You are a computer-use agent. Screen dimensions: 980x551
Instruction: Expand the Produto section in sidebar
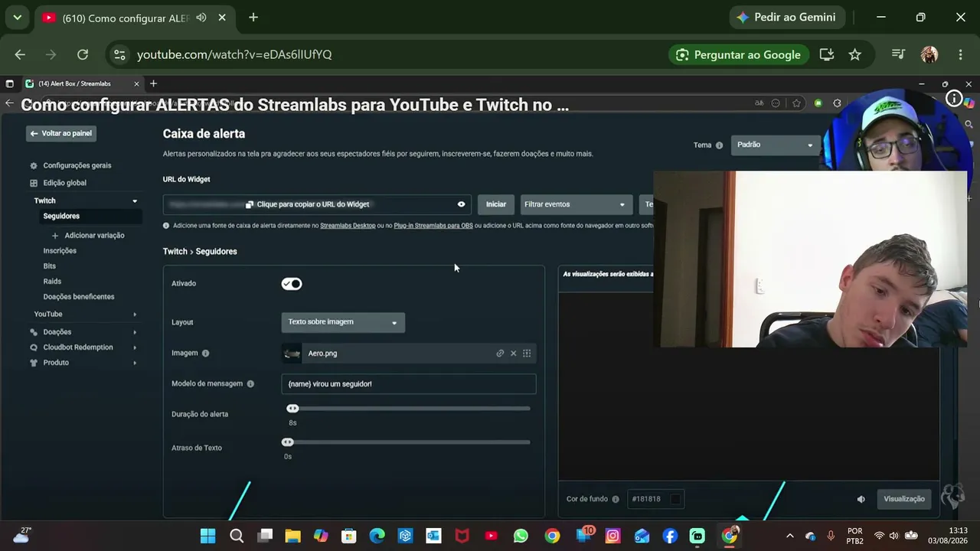pyautogui.click(x=135, y=363)
